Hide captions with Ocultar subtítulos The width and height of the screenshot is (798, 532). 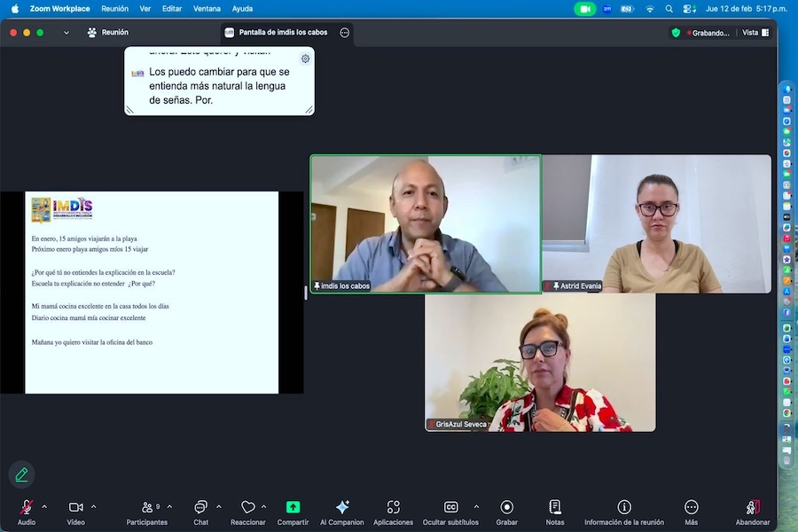(450, 508)
